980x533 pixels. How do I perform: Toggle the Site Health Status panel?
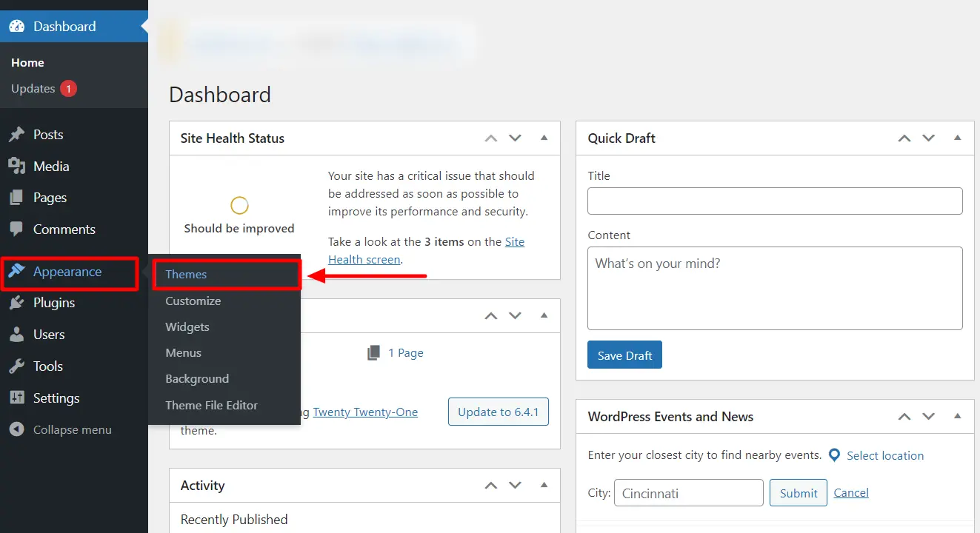544,138
